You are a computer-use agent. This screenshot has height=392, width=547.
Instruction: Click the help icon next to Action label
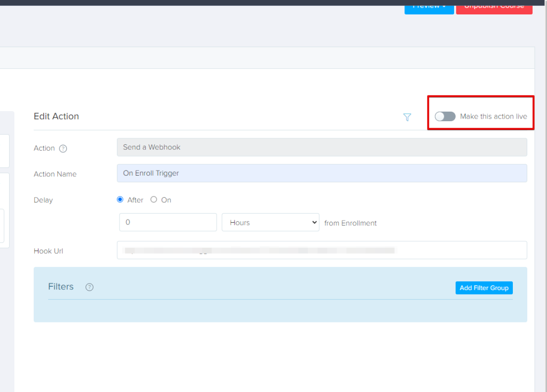click(63, 148)
